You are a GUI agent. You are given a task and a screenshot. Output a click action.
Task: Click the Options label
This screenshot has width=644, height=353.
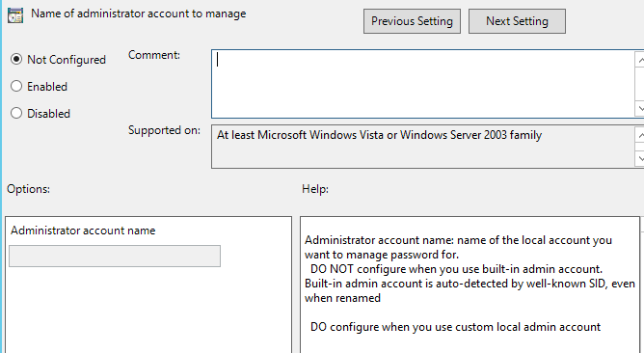(x=28, y=189)
